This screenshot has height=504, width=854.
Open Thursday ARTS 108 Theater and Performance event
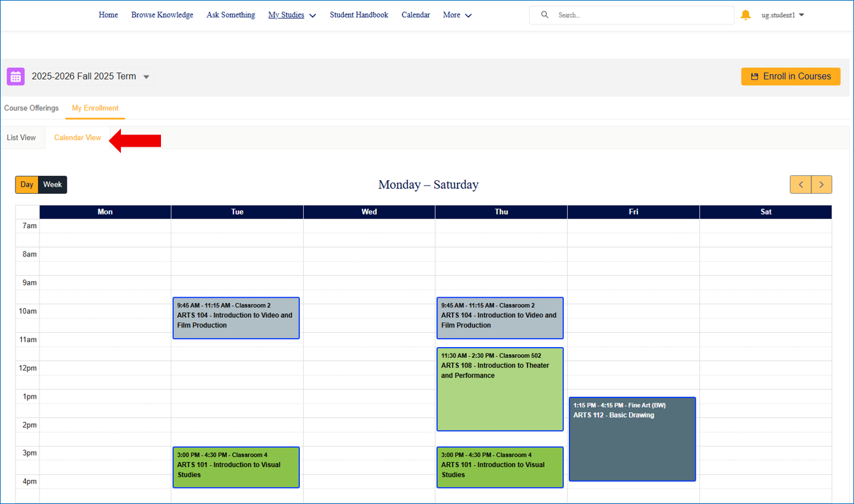pos(500,389)
